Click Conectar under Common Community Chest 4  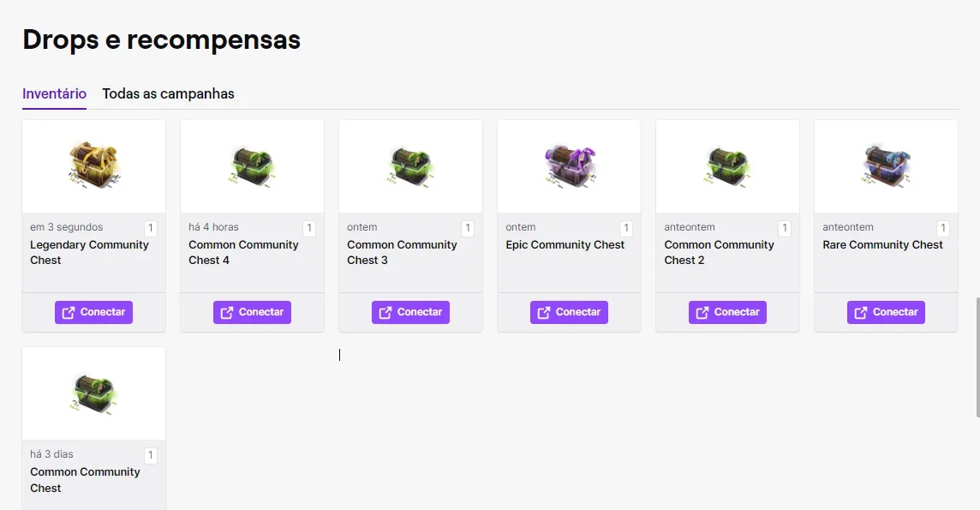(252, 312)
